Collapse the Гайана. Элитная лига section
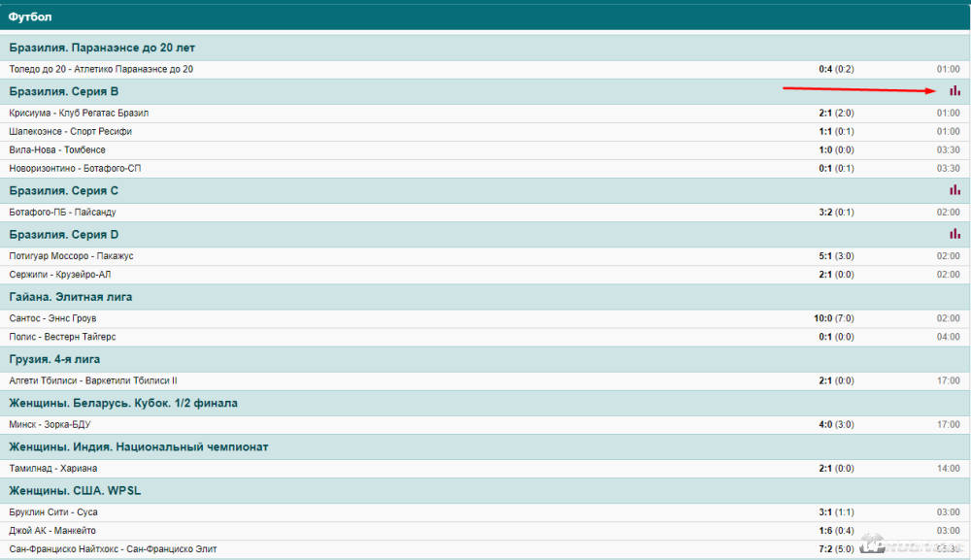 71,296
